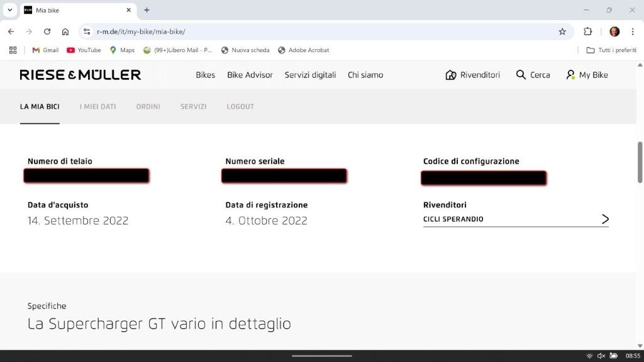The height and width of the screenshot is (362, 644).
Task: Click the Cerca search magnifier icon
Action: pyautogui.click(x=521, y=75)
